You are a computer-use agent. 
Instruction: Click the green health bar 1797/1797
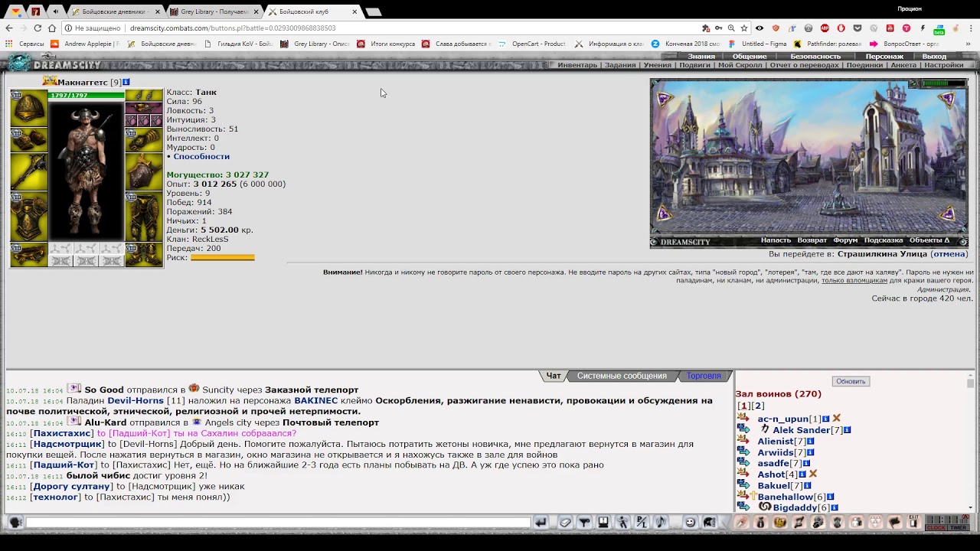pos(86,96)
